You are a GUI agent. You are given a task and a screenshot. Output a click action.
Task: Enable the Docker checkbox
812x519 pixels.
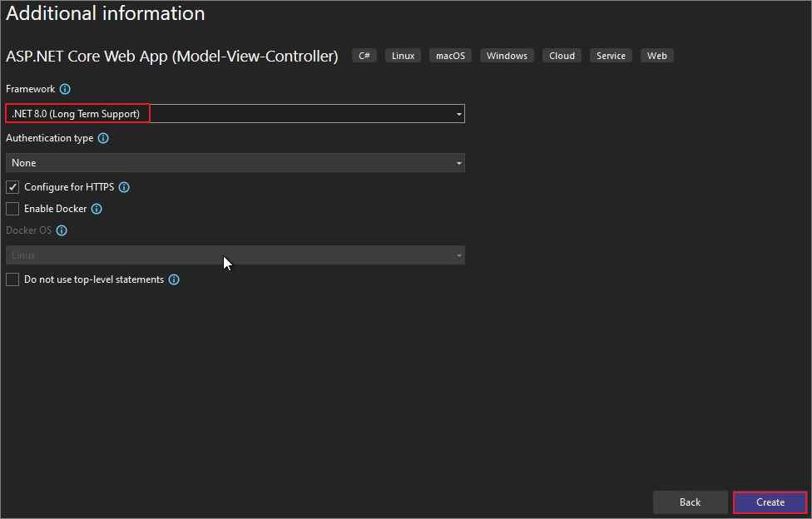click(x=12, y=209)
